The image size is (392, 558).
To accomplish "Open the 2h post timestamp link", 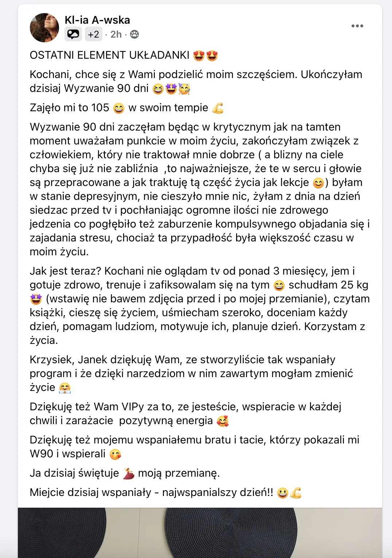I will [x=116, y=34].
